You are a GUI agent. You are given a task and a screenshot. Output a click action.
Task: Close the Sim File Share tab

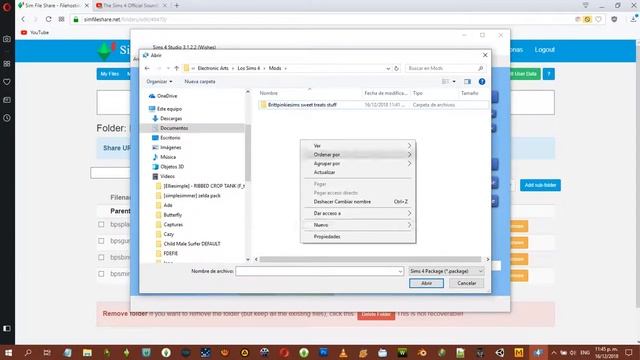point(87,6)
